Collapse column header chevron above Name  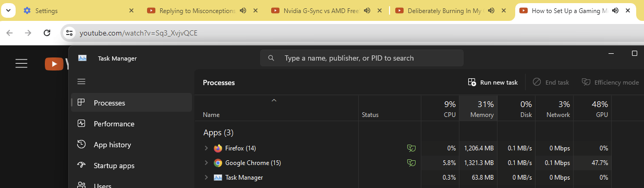point(274,100)
